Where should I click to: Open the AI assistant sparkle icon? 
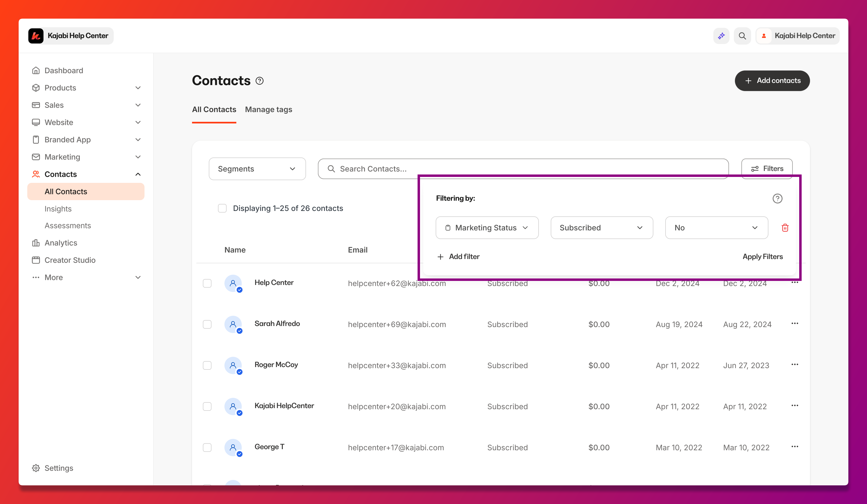pos(721,36)
